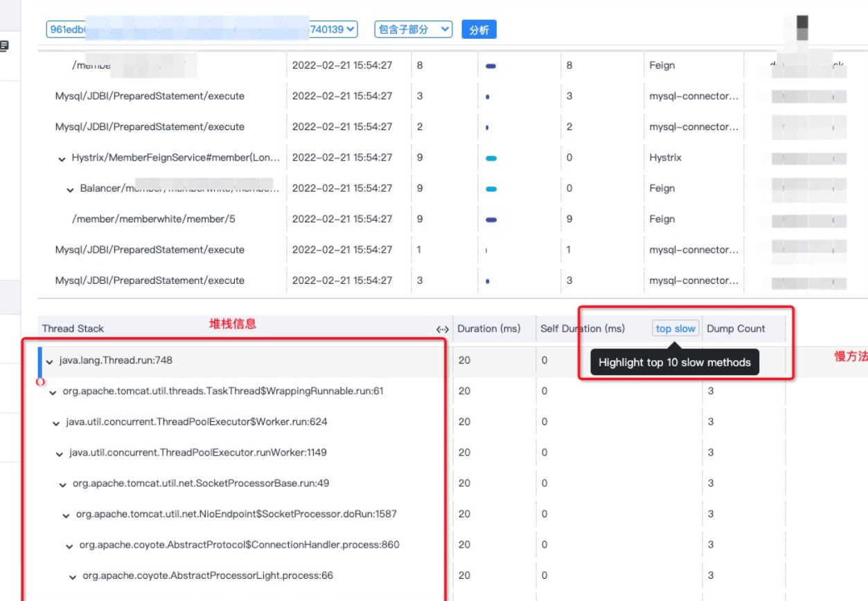Collapse the Hystrix/MemberFeignService span row

point(62,159)
